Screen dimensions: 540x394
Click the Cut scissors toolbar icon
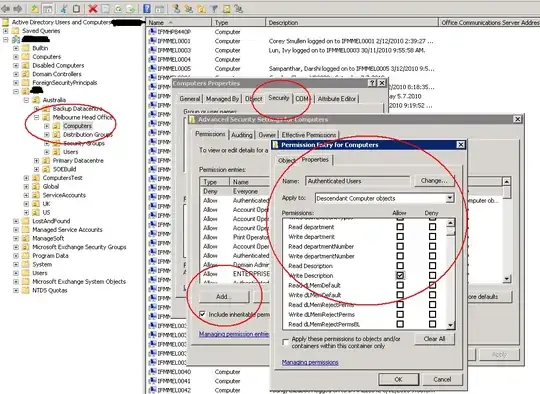63,9
